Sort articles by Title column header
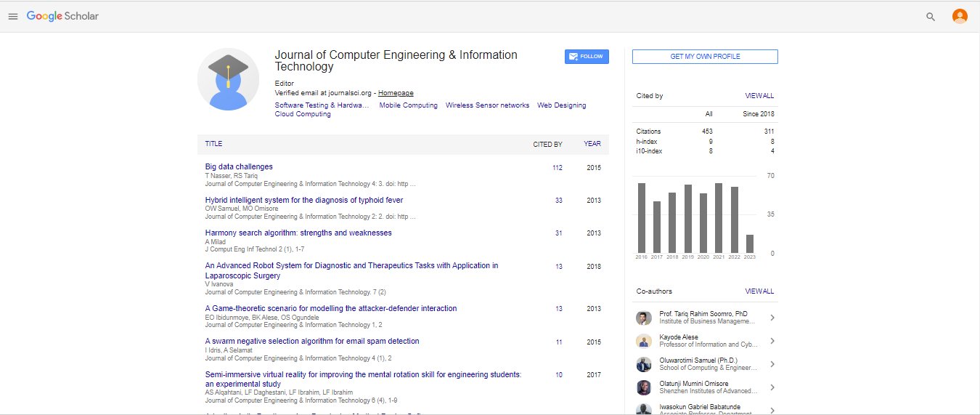 [213, 144]
